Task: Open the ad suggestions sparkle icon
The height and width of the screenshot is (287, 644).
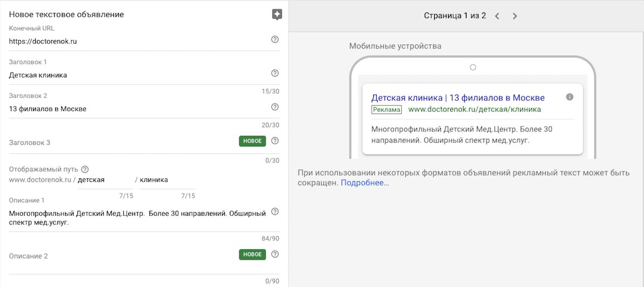Action: 277,14
